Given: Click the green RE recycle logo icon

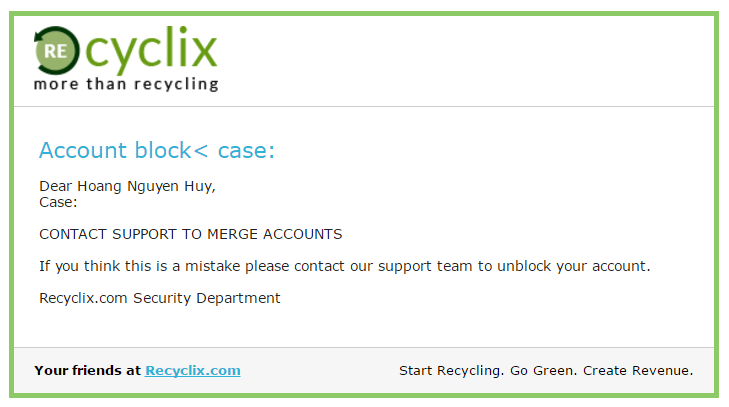Looking at the screenshot, I should 53,48.
